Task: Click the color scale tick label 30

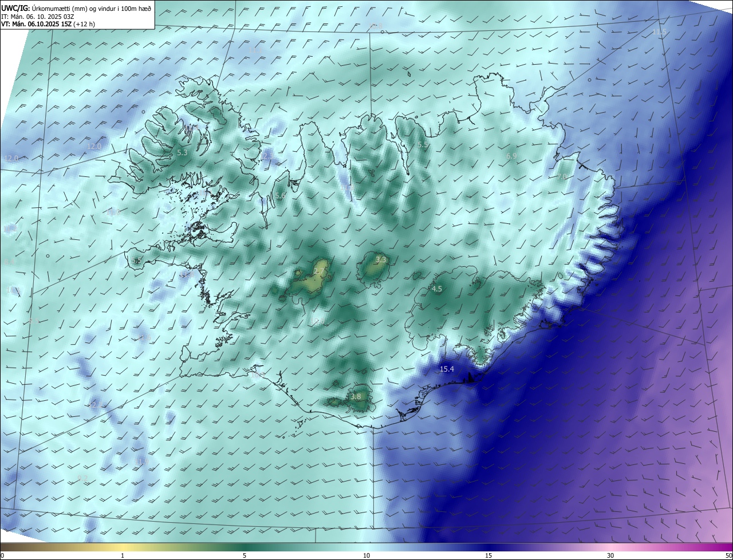Action: [x=610, y=556]
